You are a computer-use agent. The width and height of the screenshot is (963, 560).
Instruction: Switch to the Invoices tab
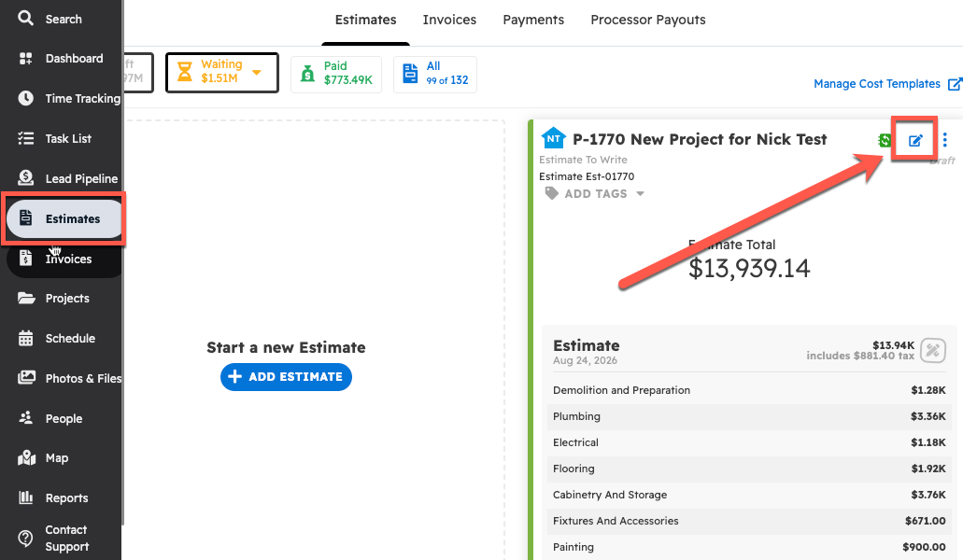click(x=449, y=20)
